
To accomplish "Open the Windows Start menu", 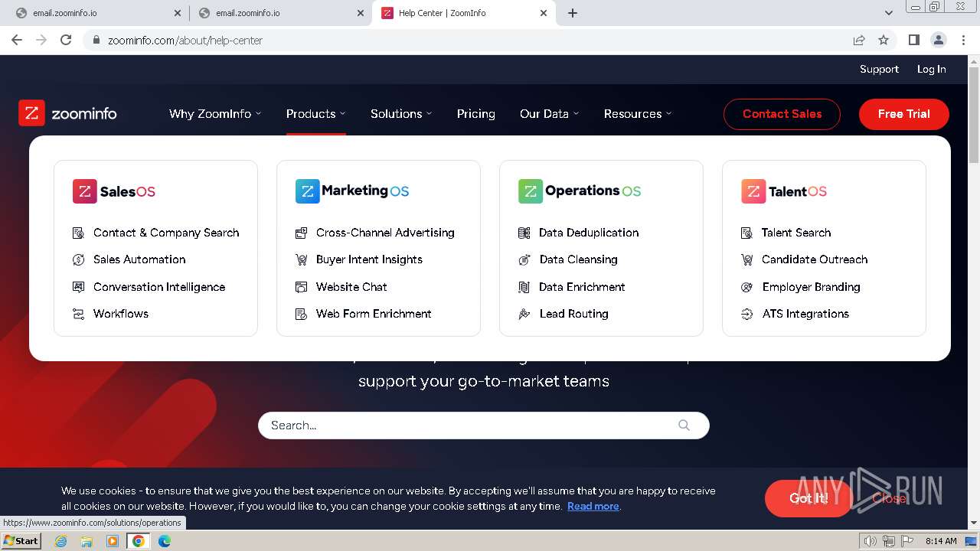I will [21, 540].
